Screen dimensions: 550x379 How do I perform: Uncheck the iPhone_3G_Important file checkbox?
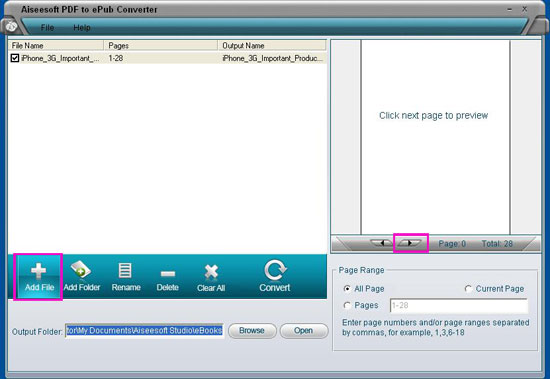pyautogui.click(x=15, y=58)
